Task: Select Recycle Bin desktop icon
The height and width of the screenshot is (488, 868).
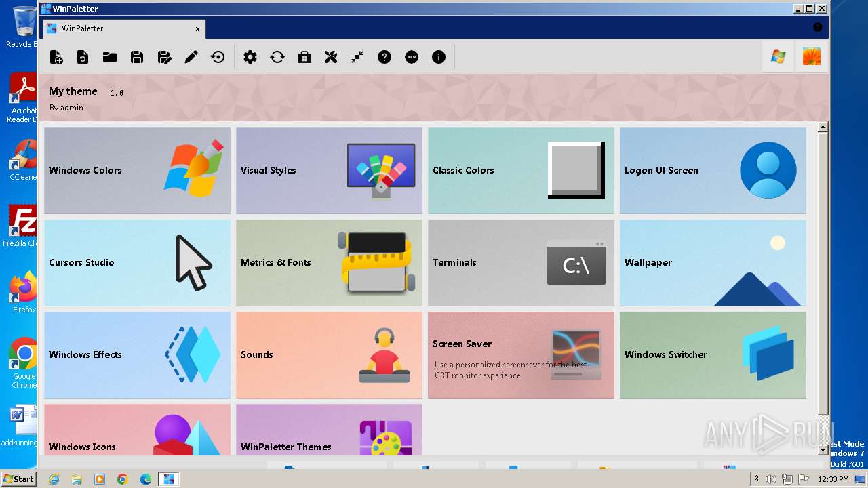Action: (22, 27)
